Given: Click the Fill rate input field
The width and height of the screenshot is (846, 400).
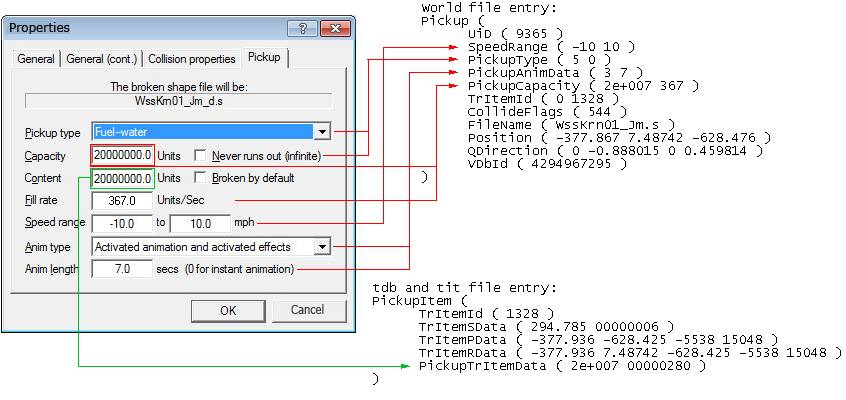Looking at the screenshot, I should tap(122, 201).
